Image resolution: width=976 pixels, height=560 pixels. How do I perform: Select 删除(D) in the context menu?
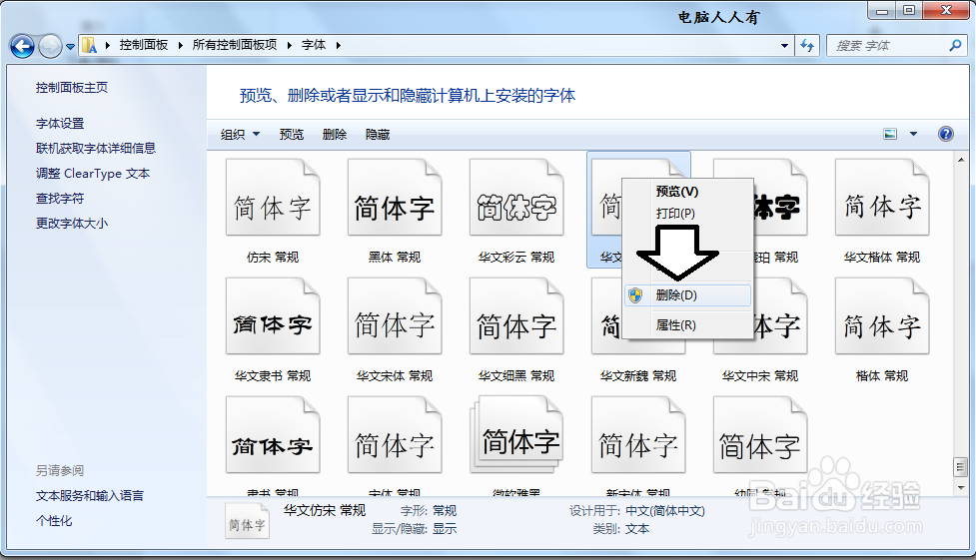click(687, 294)
